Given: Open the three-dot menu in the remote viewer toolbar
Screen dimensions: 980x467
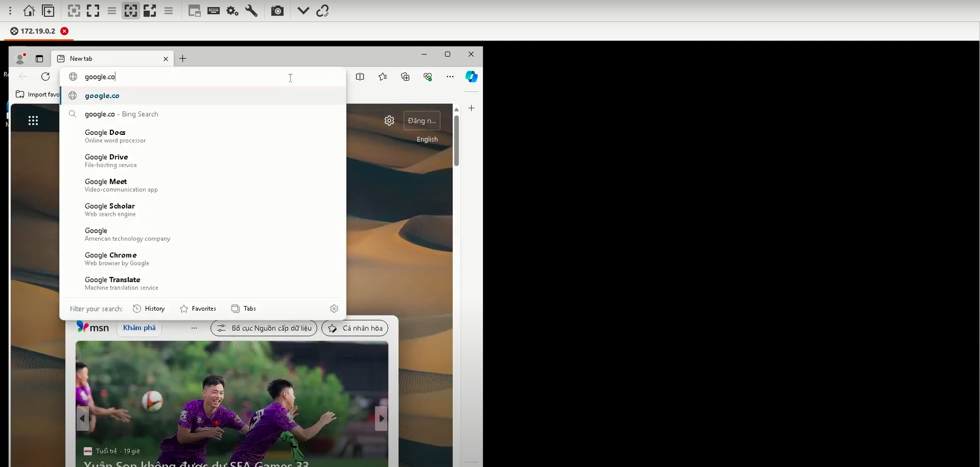Looking at the screenshot, I should tap(10, 11).
